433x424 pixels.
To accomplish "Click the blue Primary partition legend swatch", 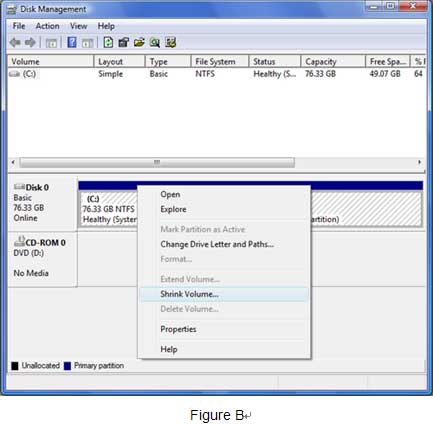I will click(x=67, y=366).
